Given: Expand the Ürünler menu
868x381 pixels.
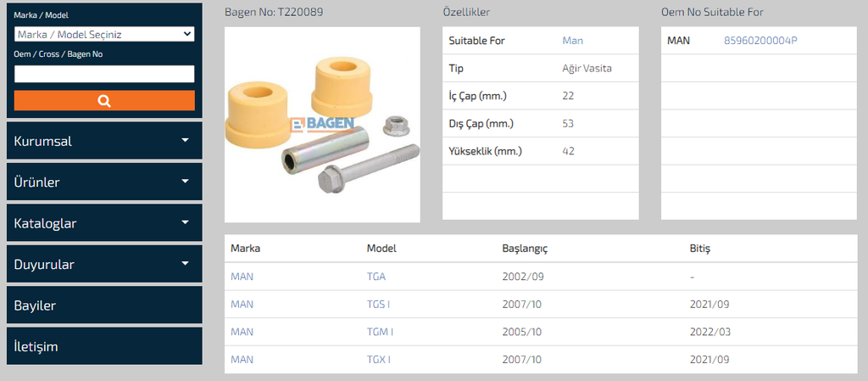Looking at the screenshot, I should coord(104,182).
